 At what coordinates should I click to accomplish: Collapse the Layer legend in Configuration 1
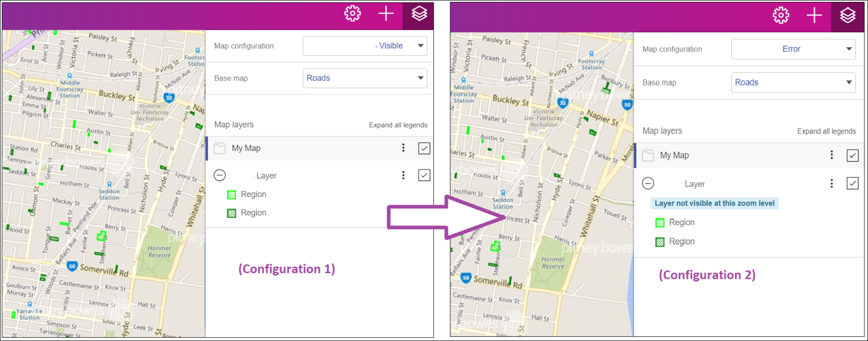point(219,175)
